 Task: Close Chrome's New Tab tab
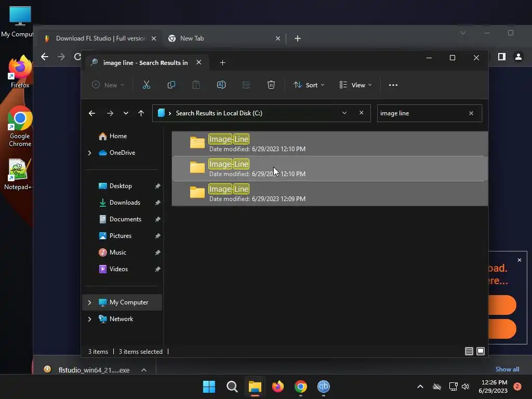tap(278, 38)
